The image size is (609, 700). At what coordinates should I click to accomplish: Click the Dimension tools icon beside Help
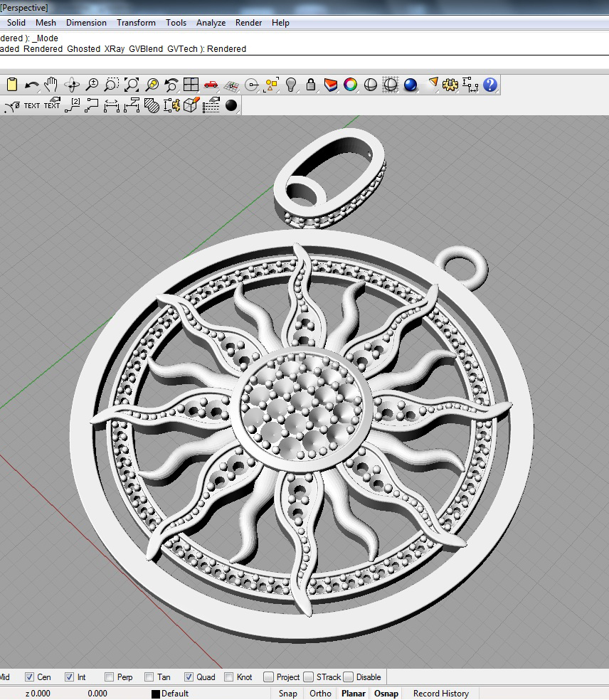[x=470, y=85]
